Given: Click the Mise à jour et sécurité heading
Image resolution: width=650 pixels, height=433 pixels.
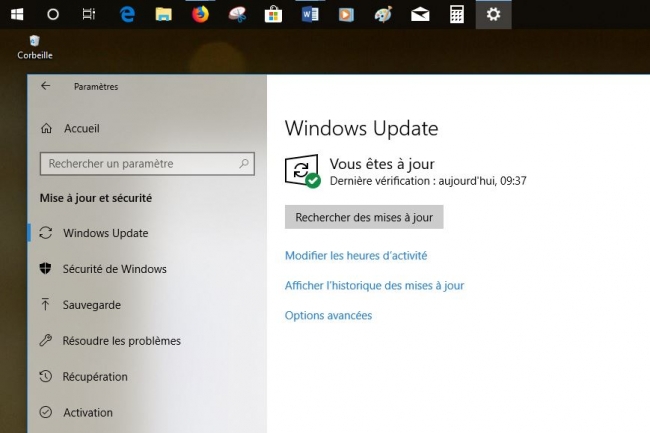Looking at the screenshot, I should click(96, 198).
